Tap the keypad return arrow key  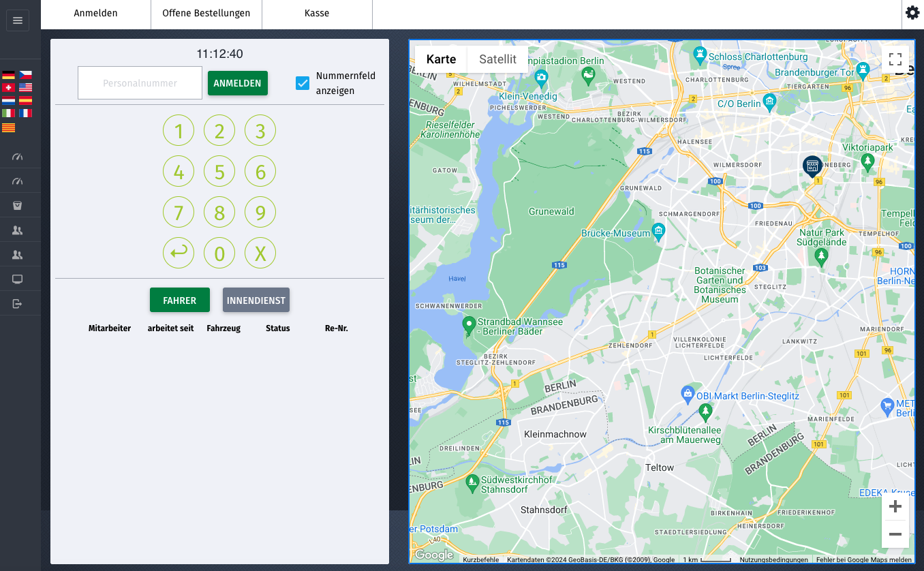[179, 253]
